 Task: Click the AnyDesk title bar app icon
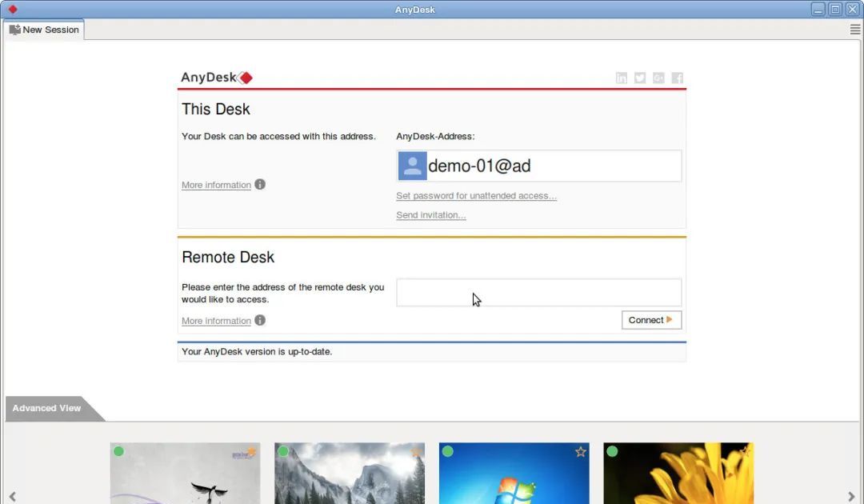pos(13,10)
